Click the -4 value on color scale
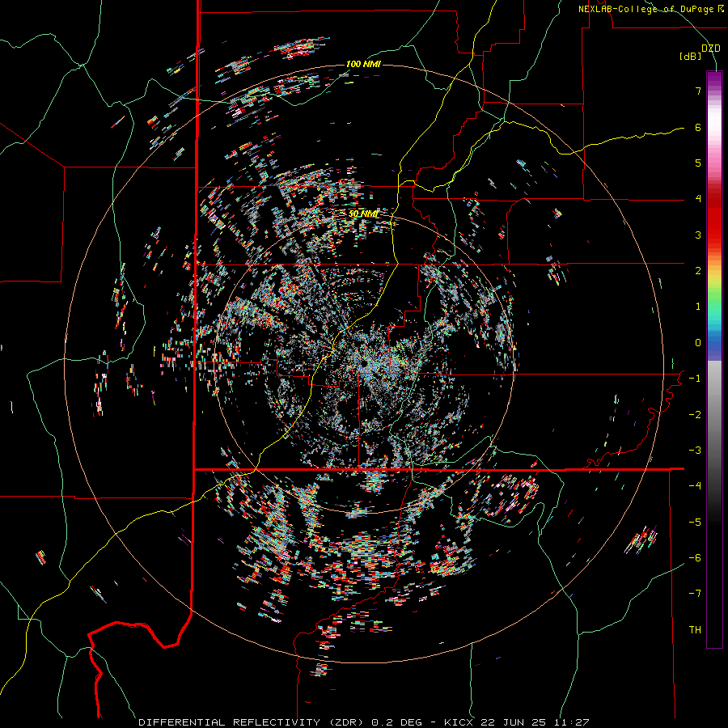Screen dimensions: 728x728 coord(695,486)
